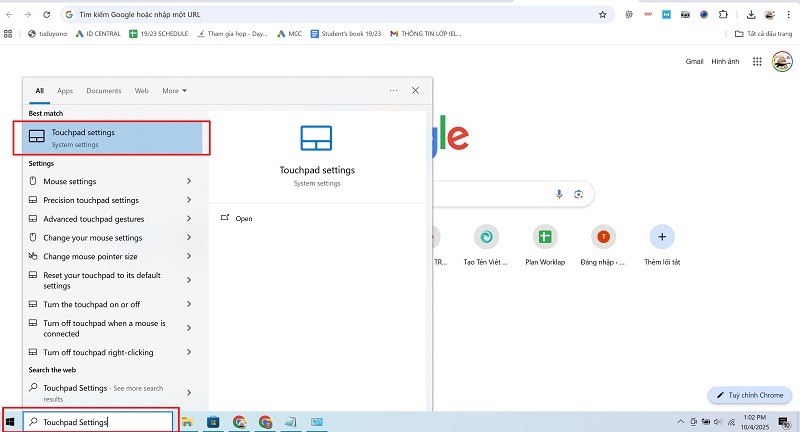The height and width of the screenshot is (432, 800).
Task: Open Gmail link on Google page
Action: tap(694, 61)
